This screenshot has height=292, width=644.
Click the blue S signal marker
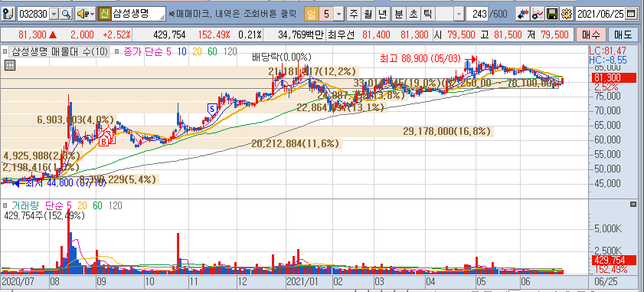tap(212, 109)
